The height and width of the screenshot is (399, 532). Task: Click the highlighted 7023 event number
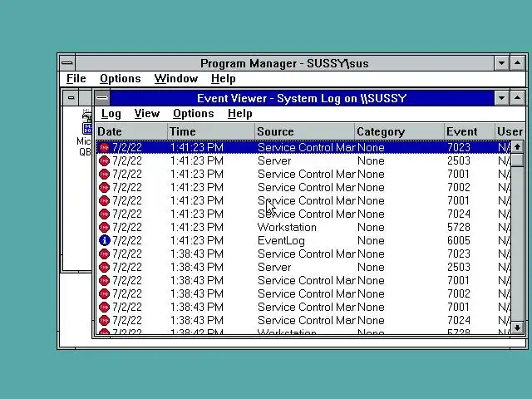tap(458, 148)
